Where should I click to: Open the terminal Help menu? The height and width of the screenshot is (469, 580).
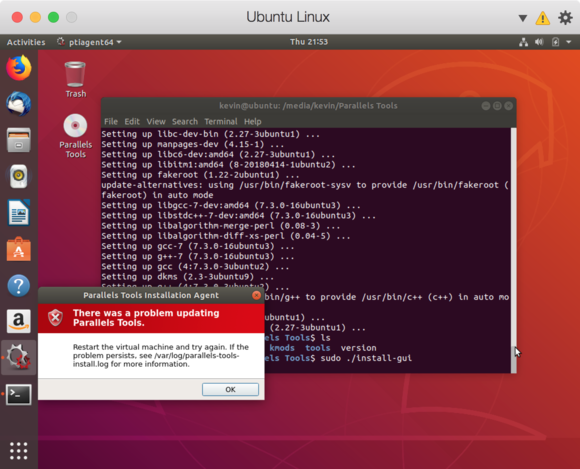253,121
